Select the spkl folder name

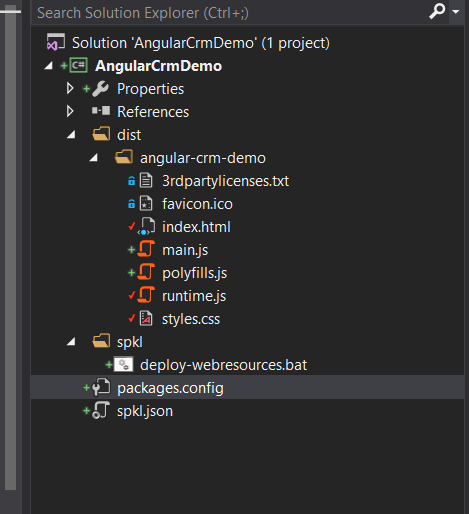[130, 342]
